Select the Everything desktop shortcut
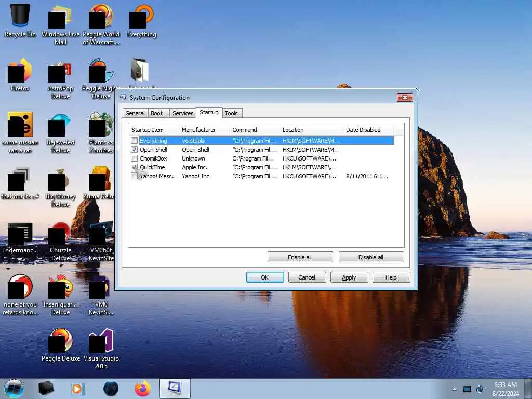Viewport: 532px width, 399px height. 141,20
